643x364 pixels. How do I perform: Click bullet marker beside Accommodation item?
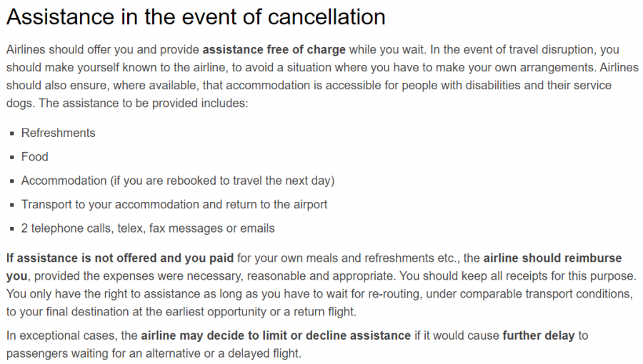pos(12,181)
